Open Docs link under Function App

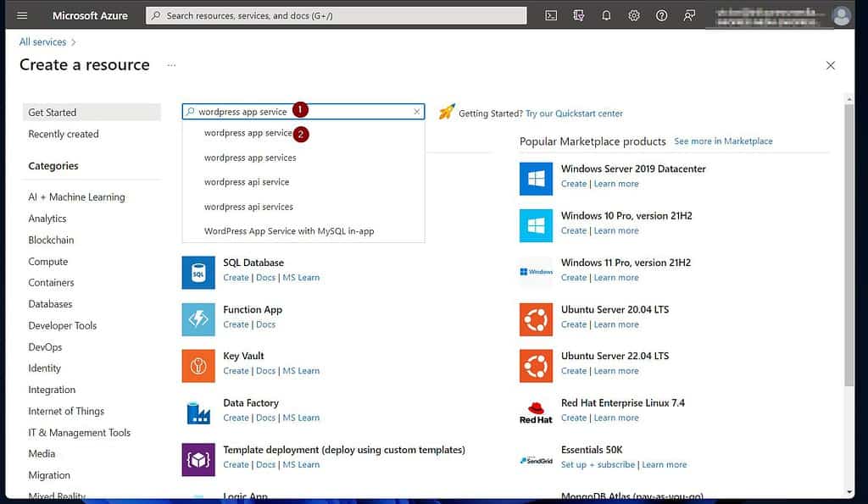pyautogui.click(x=265, y=324)
